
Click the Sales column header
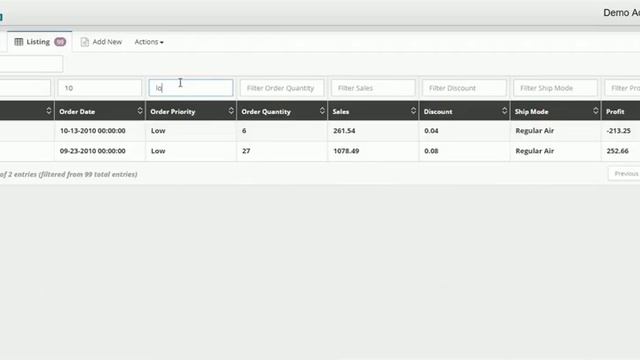[x=373, y=111]
